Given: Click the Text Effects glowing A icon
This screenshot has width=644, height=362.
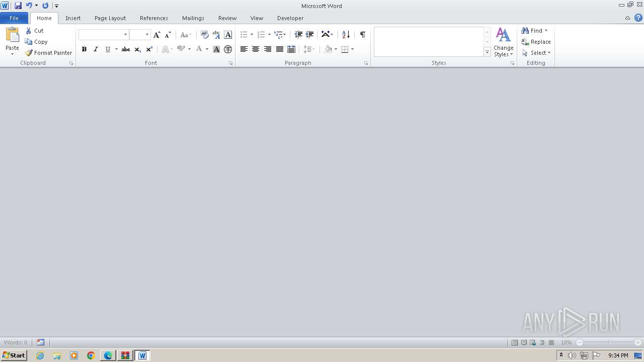Looking at the screenshot, I should pyautogui.click(x=165, y=49).
